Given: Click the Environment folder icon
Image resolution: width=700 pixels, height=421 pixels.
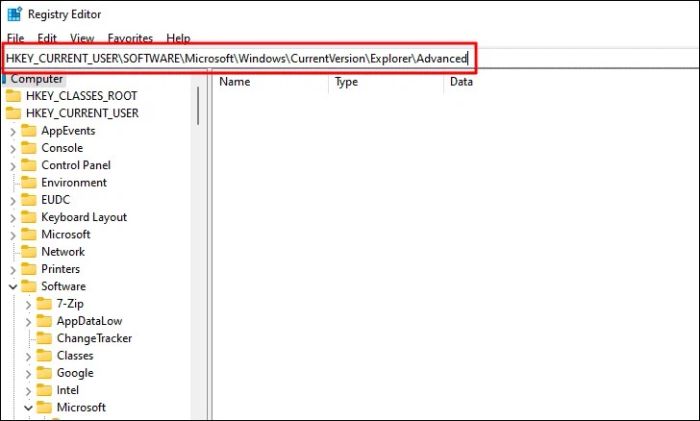Looking at the screenshot, I should (x=29, y=183).
